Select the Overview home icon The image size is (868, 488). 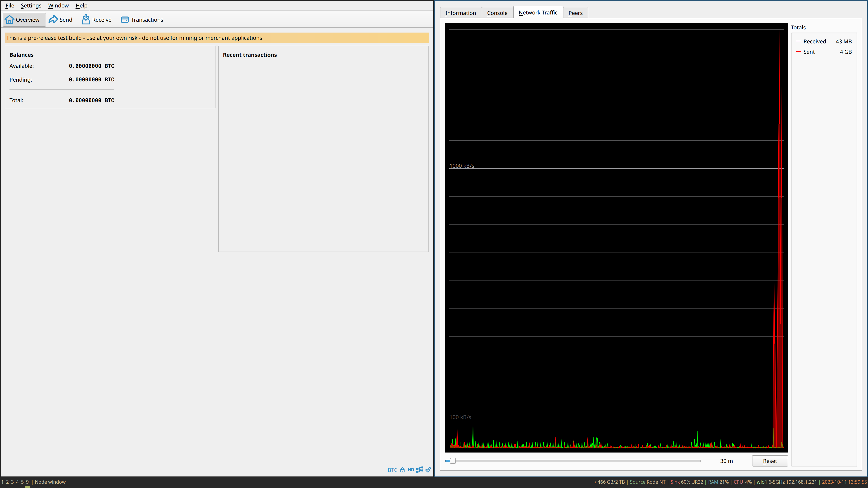10,19
